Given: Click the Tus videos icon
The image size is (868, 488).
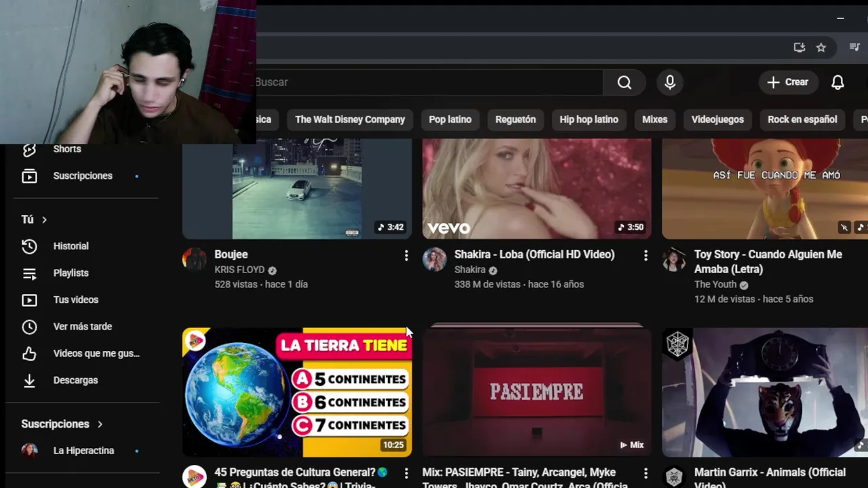Looking at the screenshot, I should click(29, 300).
